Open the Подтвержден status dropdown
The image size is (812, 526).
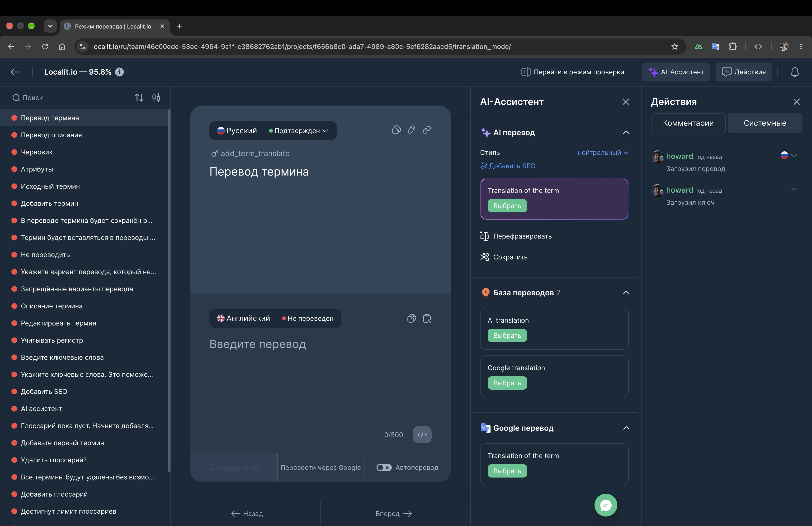pos(298,131)
